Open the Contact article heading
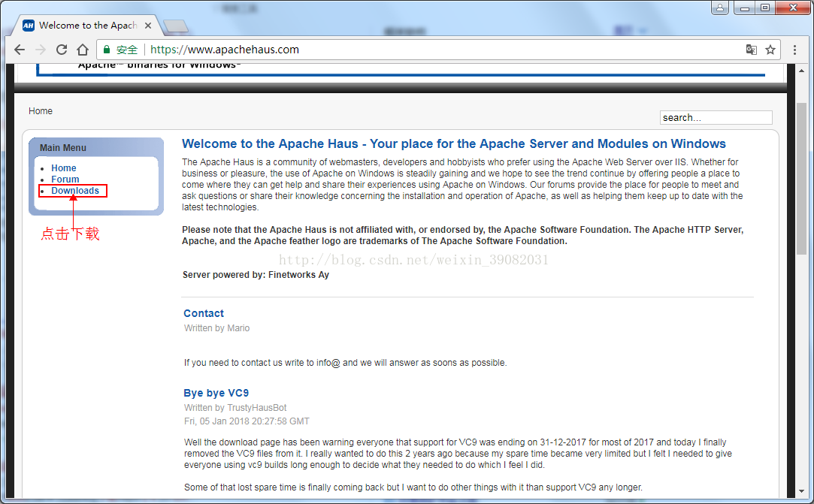 click(204, 313)
